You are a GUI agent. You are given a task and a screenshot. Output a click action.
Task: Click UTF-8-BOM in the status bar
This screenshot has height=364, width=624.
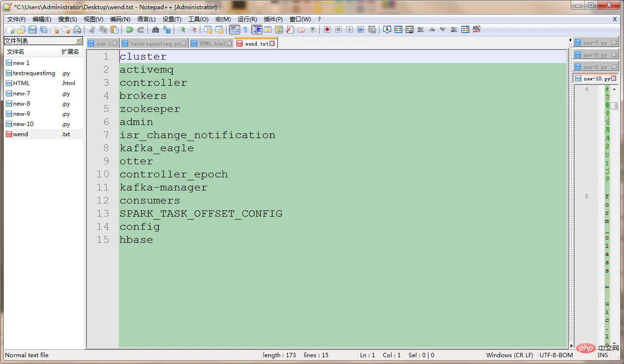coord(556,355)
